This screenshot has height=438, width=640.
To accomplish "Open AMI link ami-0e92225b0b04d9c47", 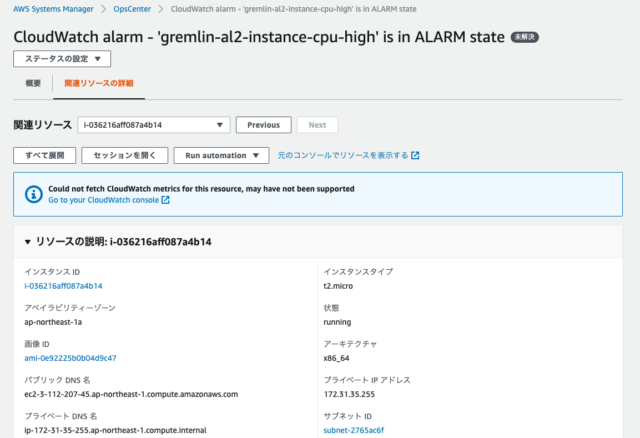I will (x=70, y=358).
